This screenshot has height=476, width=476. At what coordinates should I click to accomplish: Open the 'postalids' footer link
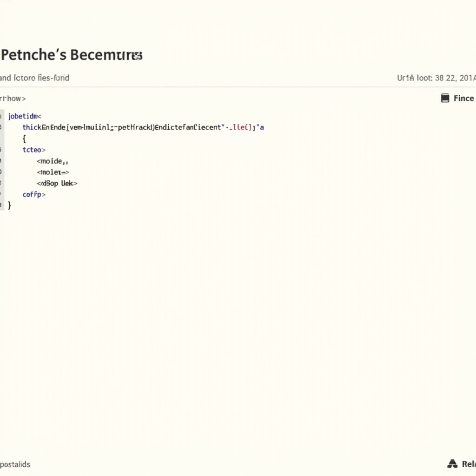click(x=15, y=464)
